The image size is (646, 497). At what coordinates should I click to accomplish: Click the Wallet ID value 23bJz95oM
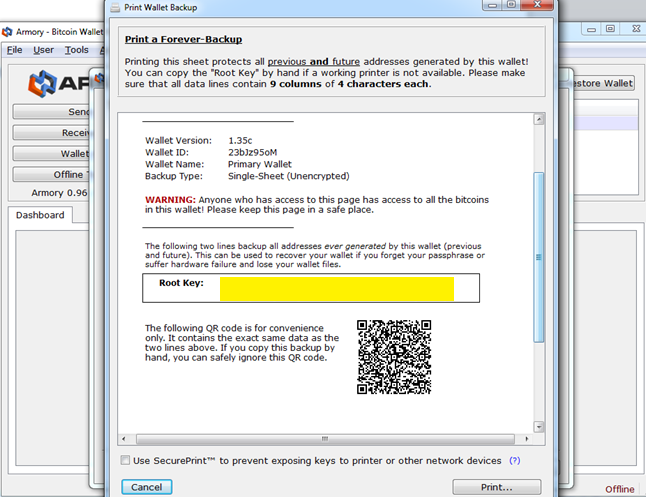(253, 152)
